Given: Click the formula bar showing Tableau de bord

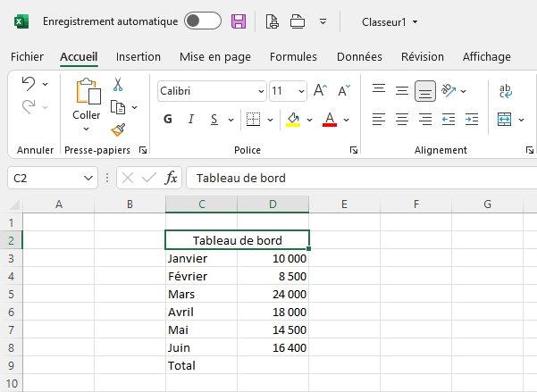Looking at the screenshot, I should click(x=362, y=178).
